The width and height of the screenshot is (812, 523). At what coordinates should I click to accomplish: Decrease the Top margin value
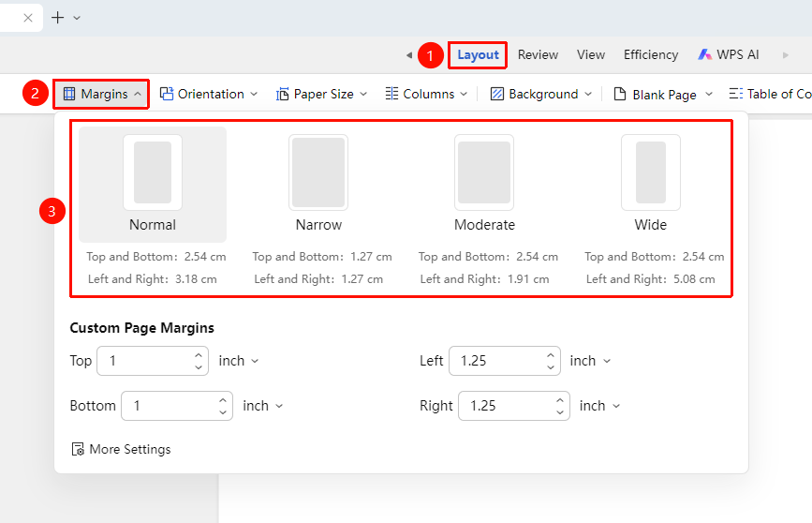click(x=199, y=367)
